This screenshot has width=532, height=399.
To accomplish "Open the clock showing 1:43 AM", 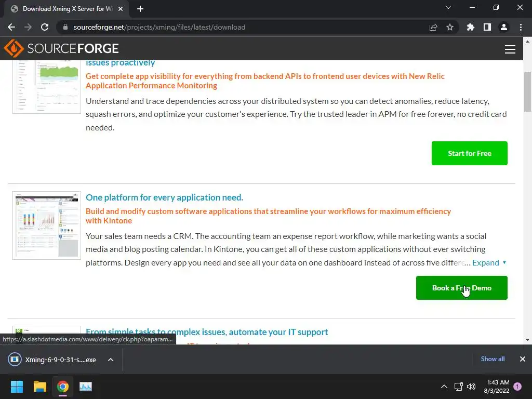I will coord(497,387).
